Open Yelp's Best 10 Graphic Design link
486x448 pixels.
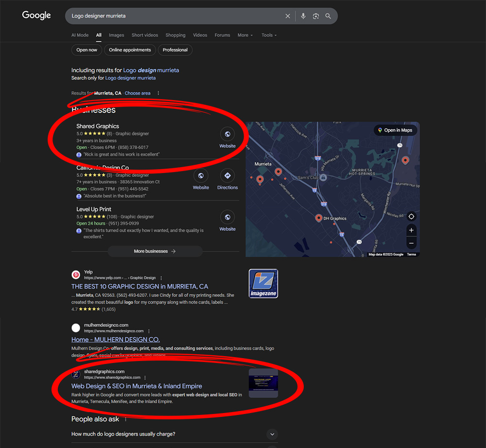[139, 287]
